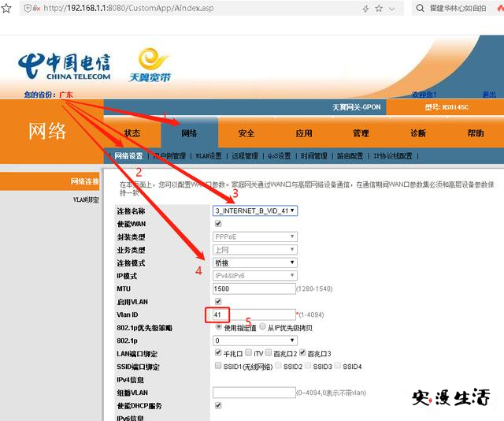The height and width of the screenshot is (421, 504).
Task: Toggle the SSID1(无线网络) checkbox
Action: point(218,365)
